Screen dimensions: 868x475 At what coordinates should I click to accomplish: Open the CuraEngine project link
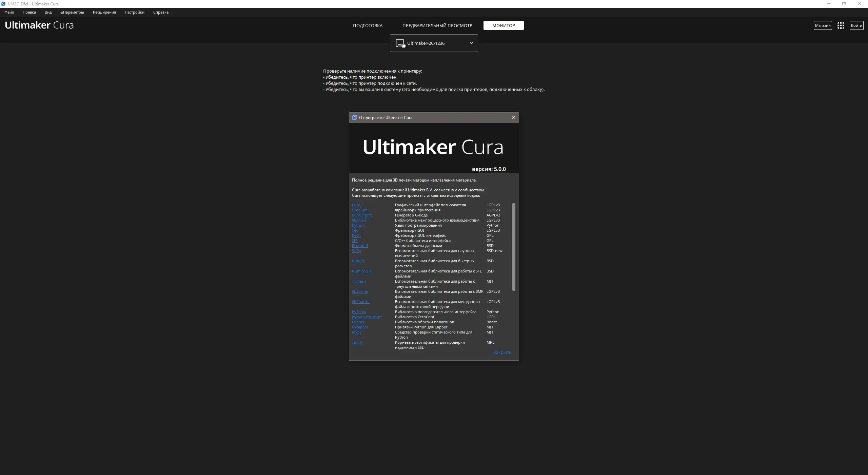pos(362,215)
